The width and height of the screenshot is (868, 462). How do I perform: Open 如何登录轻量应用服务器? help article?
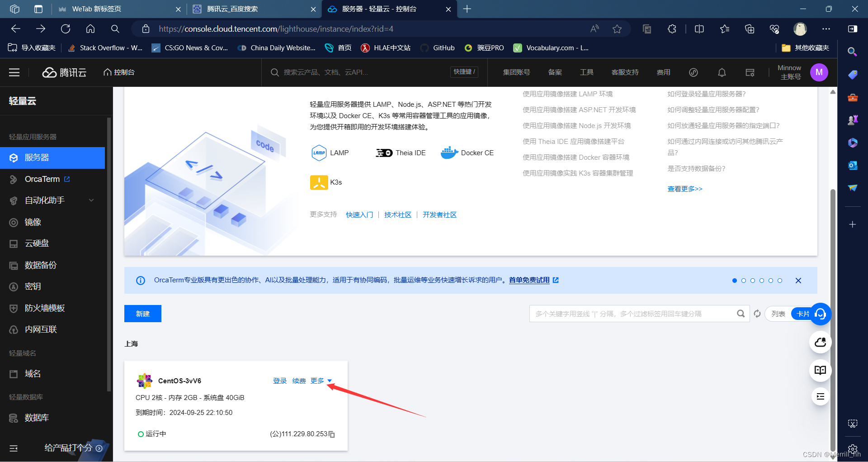707,94
